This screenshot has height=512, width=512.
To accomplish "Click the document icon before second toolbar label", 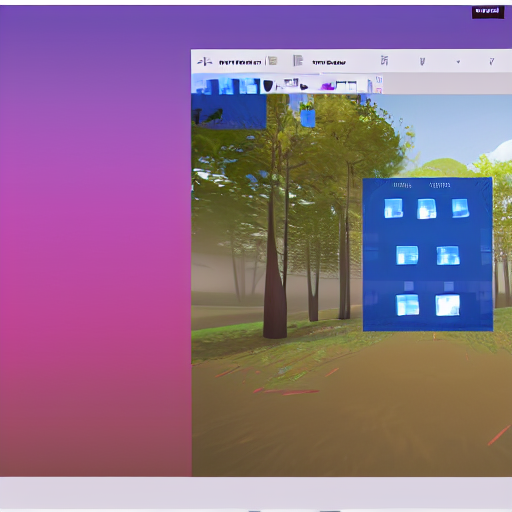I will point(298,61).
